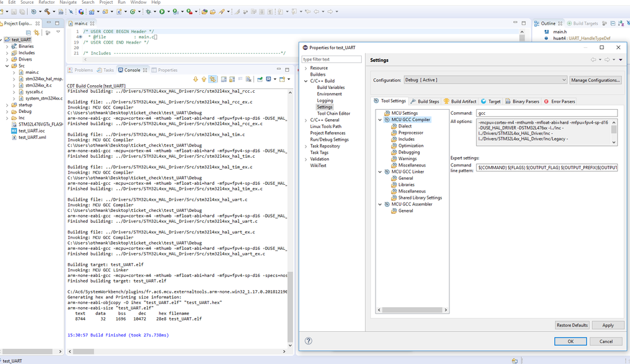Click tool settings tree horizontal scrollbar
Viewport: 630px width, 364px height.
coord(412,310)
